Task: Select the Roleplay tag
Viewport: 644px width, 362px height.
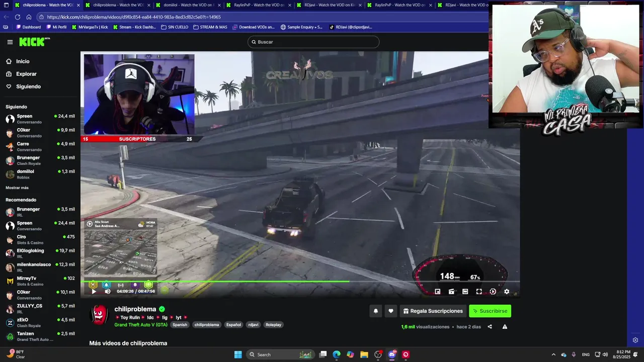Action: pos(274,325)
